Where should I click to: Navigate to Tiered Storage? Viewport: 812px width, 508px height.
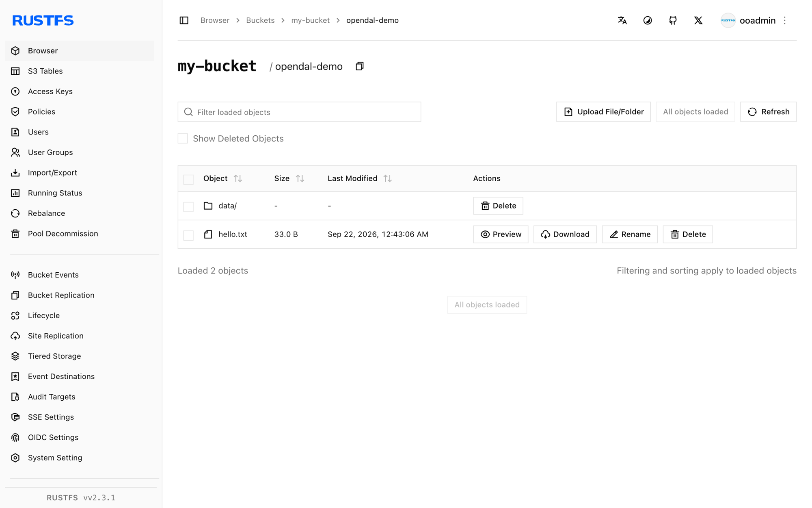tap(80, 356)
